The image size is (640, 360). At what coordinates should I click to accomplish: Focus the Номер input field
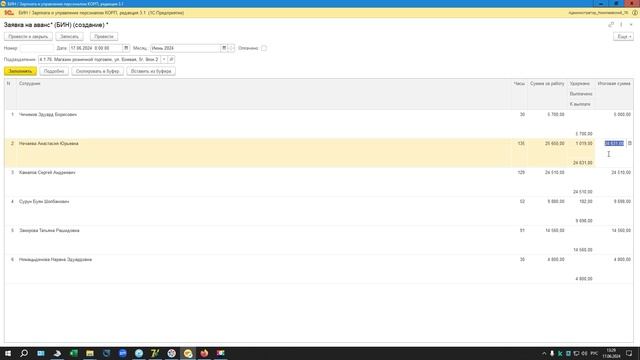[36, 48]
